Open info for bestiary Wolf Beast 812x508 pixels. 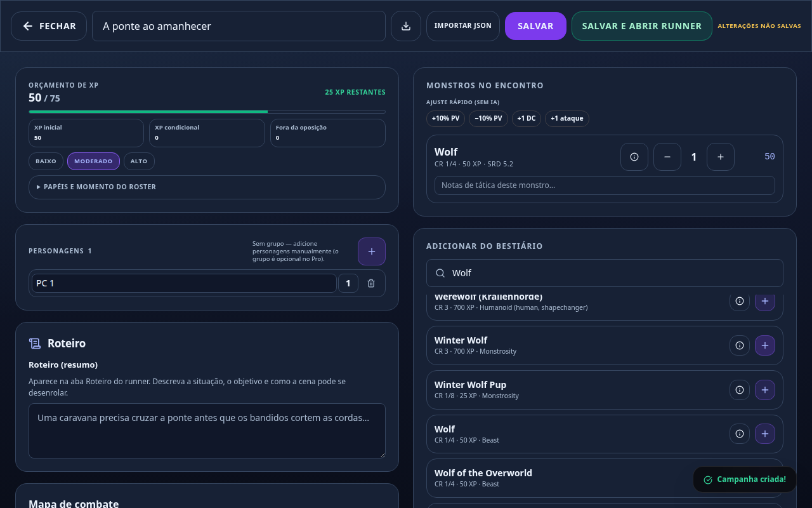pos(740,434)
